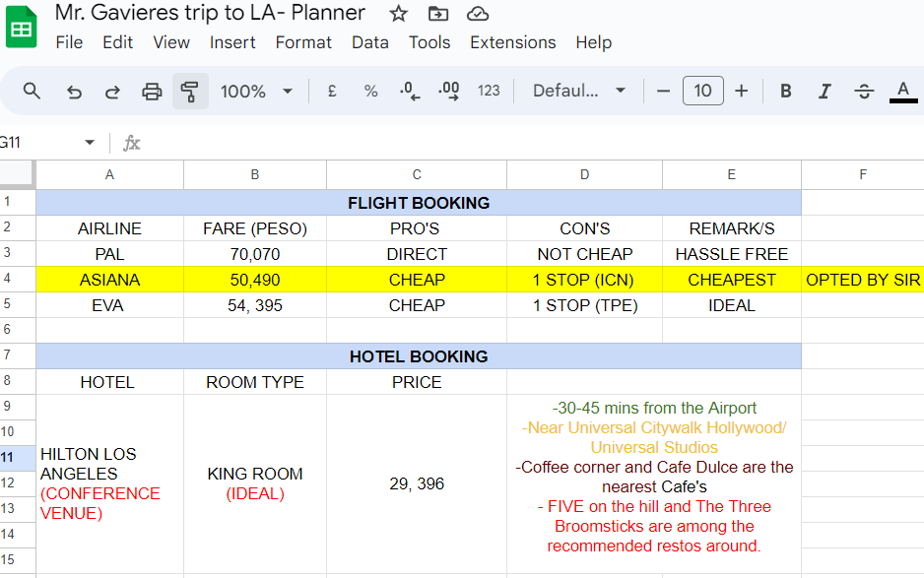The width and height of the screenshot is (924, 578).
Task: Activate the paint format tool
Action: [x=190, y=92]
